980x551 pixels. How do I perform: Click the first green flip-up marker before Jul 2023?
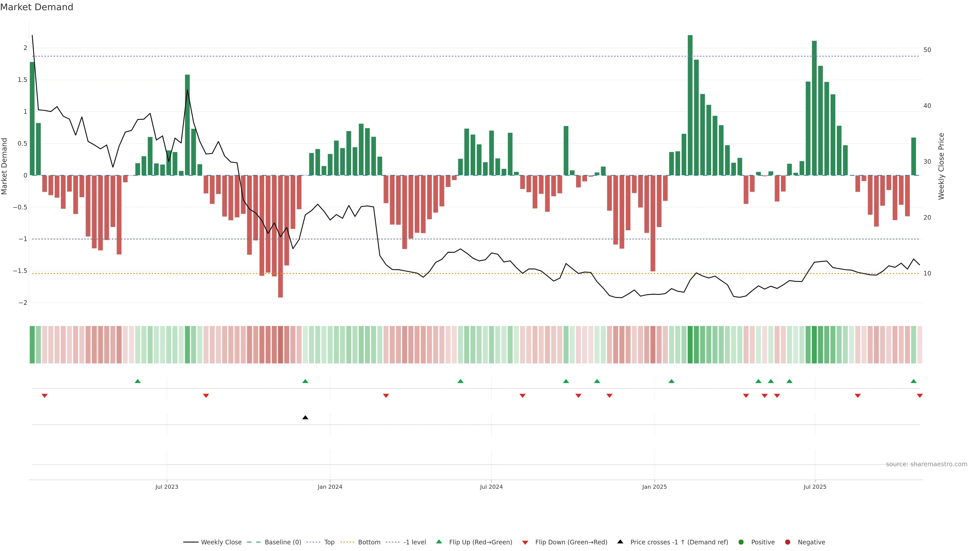pyautogui.click(x=138, y=381)
